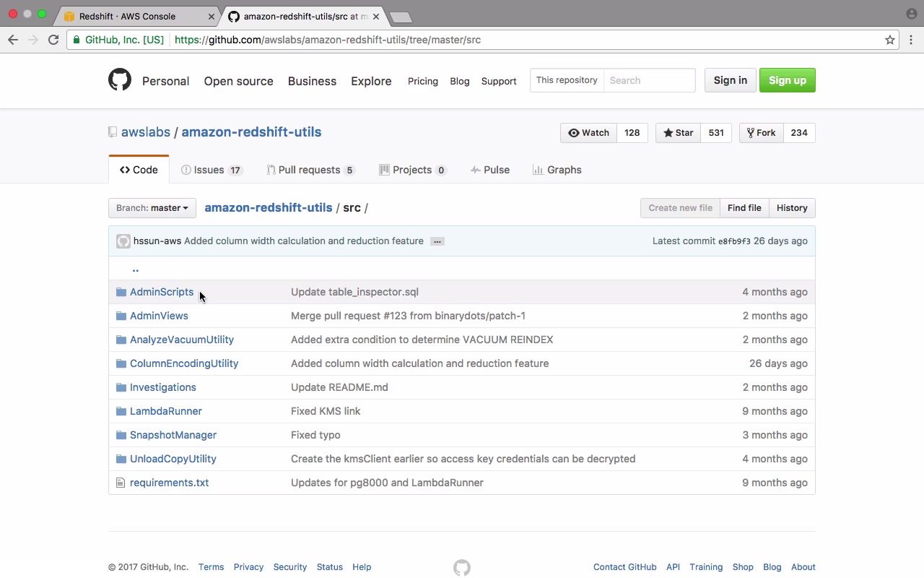
Task: Click the 531 stargazers count
Action: click(x=716, y=133)
